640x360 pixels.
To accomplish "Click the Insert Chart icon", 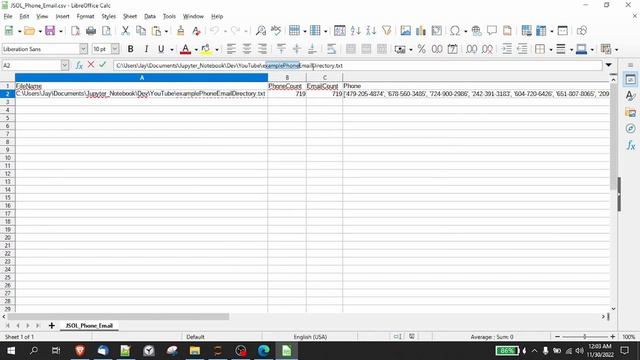I will tap(421, 31).
